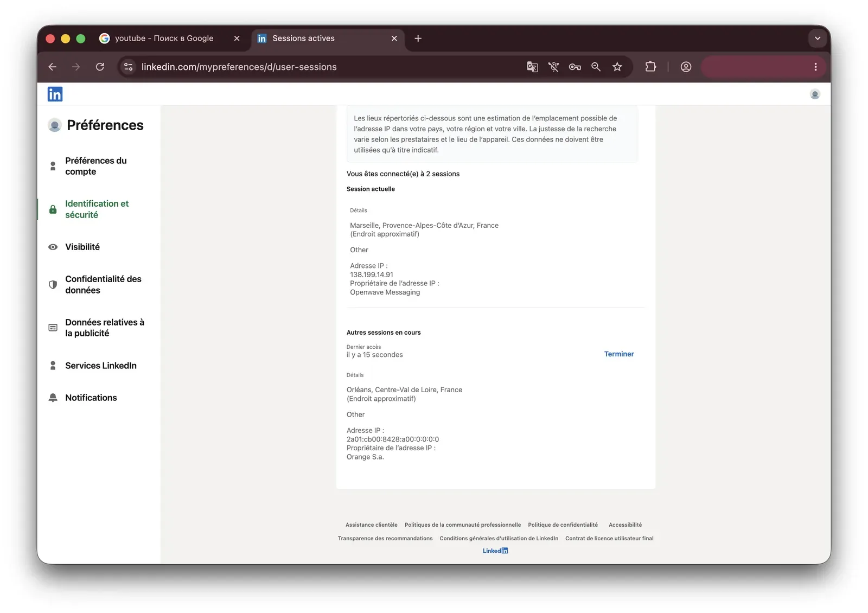Close the youtube Google search tab

[x=237, y=39]
